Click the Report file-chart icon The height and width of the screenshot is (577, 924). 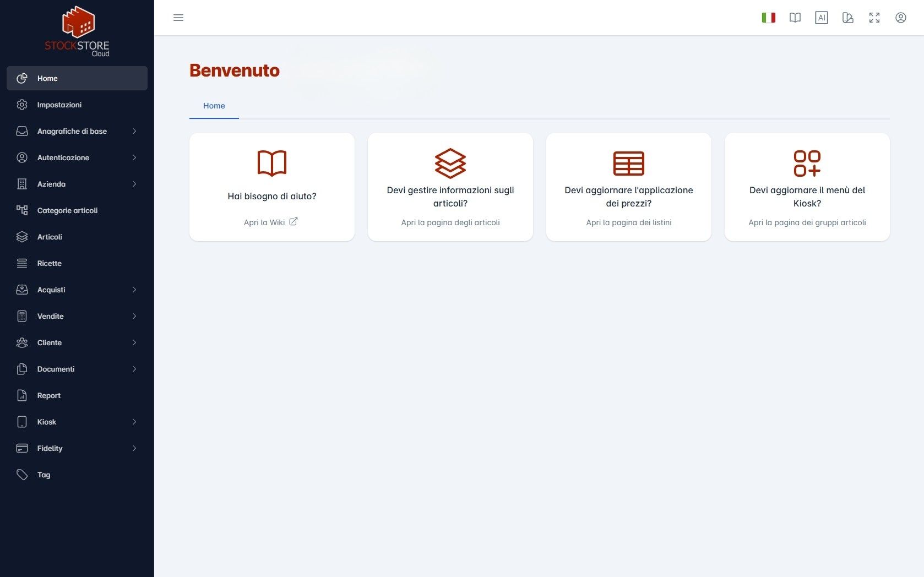[x=22, y=395]
